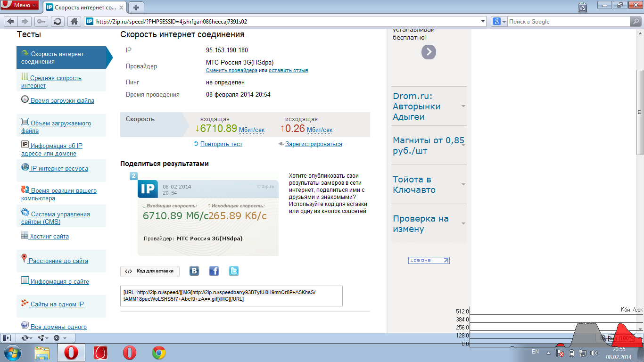Screen dimensions: 644x362
Task: Share results via VKontakte icon
Action: click(194, 271)
